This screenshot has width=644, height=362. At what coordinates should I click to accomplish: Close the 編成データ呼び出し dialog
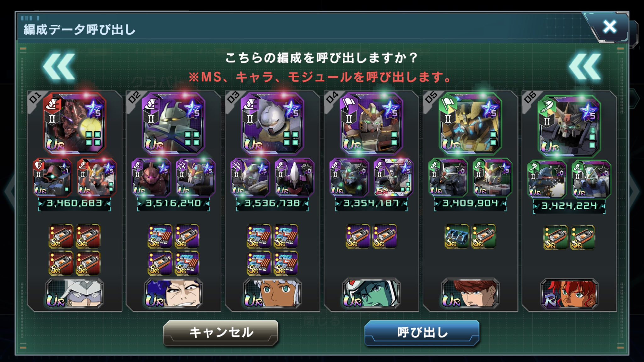pyautogui.click(x=609, y=27)
